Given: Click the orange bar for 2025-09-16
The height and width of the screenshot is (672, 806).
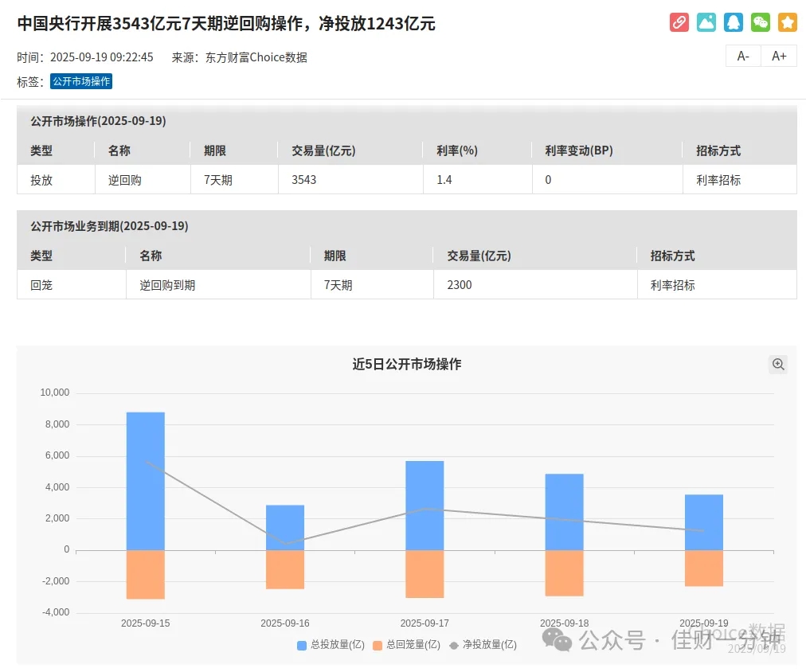Looking at the screenshot, I should 285,570.
